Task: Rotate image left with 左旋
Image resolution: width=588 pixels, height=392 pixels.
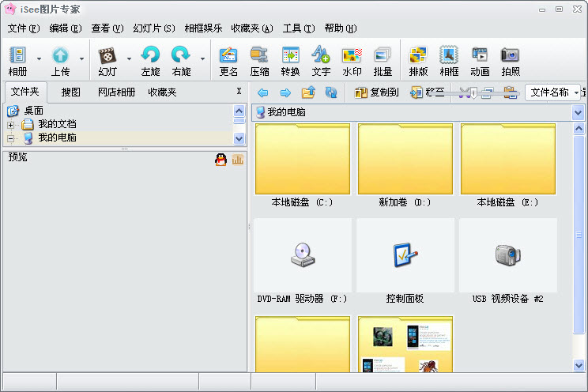Action: pos(151,61)
